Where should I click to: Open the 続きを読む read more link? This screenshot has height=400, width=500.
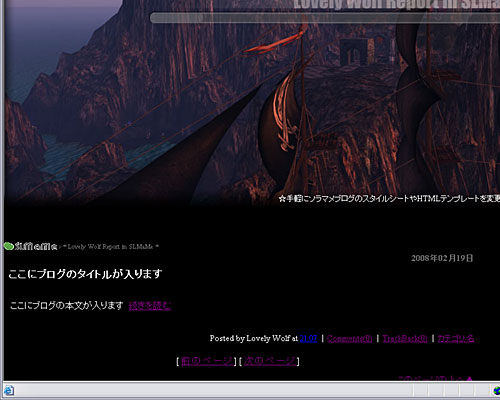coord(150,306)
